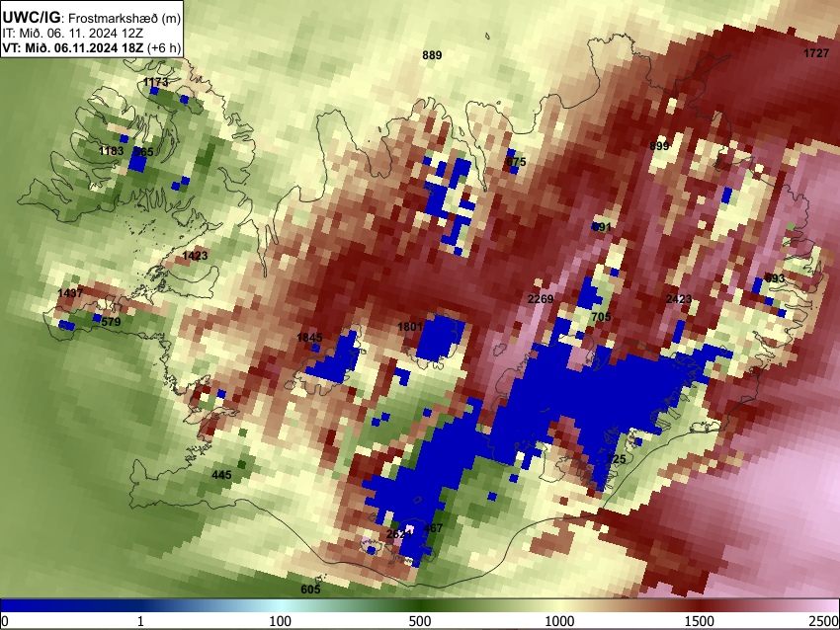Click the 'VT: Mið. 06.11.2024 18Z (+6 h)' line

click(92, 47)
